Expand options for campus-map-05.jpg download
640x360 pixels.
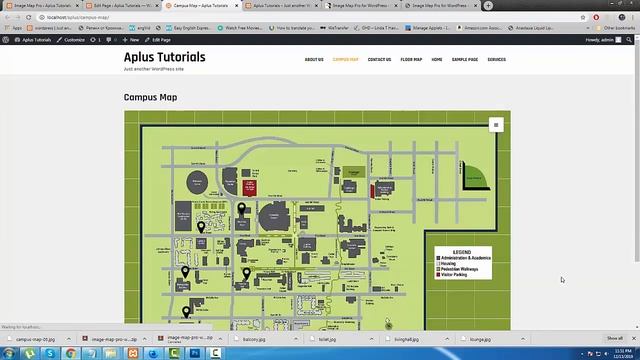(69, 339)
